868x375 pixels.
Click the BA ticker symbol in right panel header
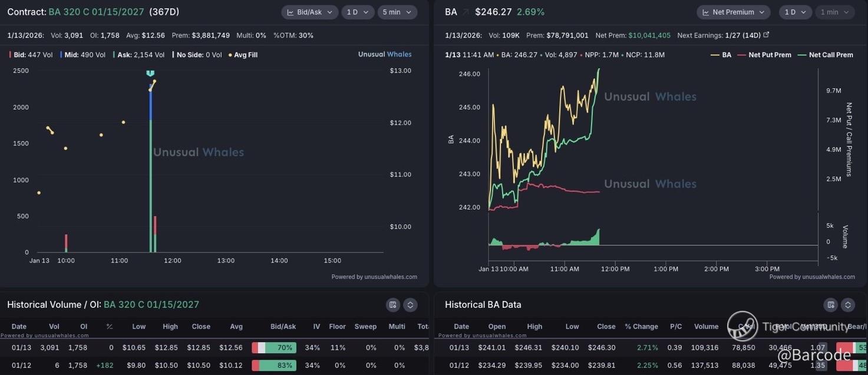click(451, 12)
